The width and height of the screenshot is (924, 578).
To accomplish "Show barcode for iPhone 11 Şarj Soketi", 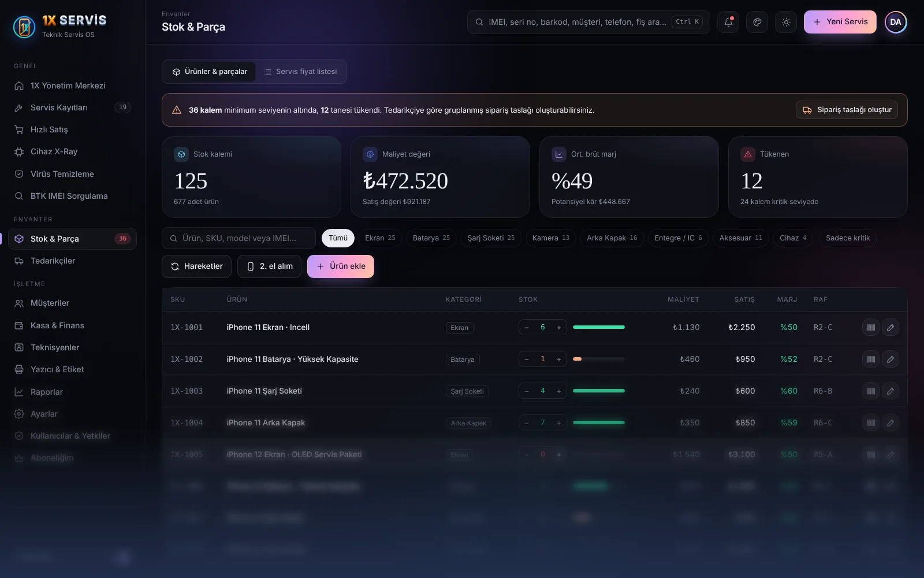I will point(871,391).
